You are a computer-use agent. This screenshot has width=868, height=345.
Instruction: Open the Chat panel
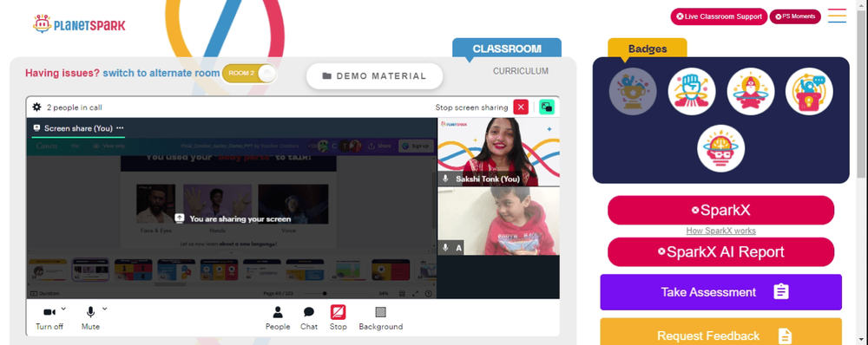tap(309, 318)
